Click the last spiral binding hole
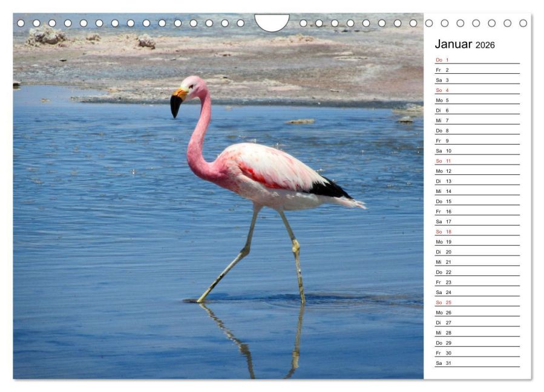 point(523,23)
